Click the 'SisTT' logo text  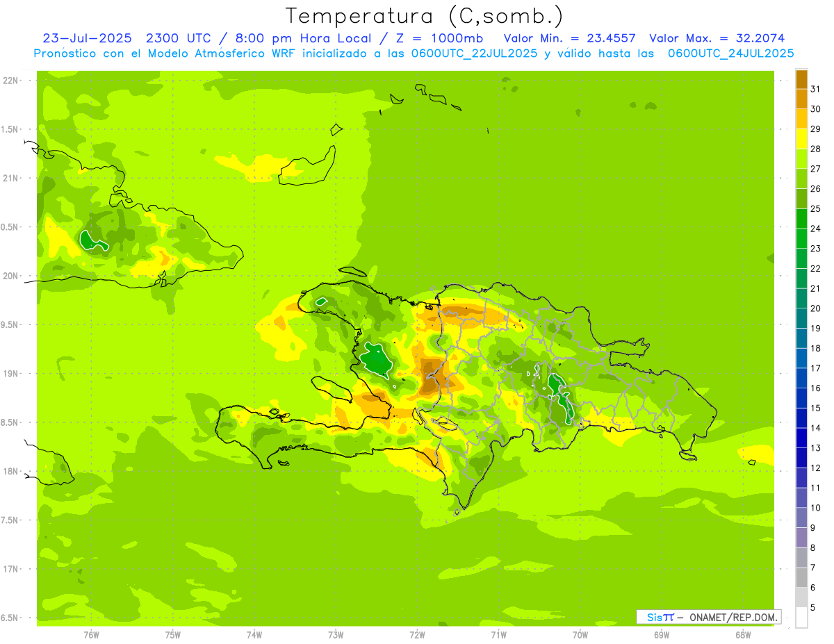pos(660,617)
